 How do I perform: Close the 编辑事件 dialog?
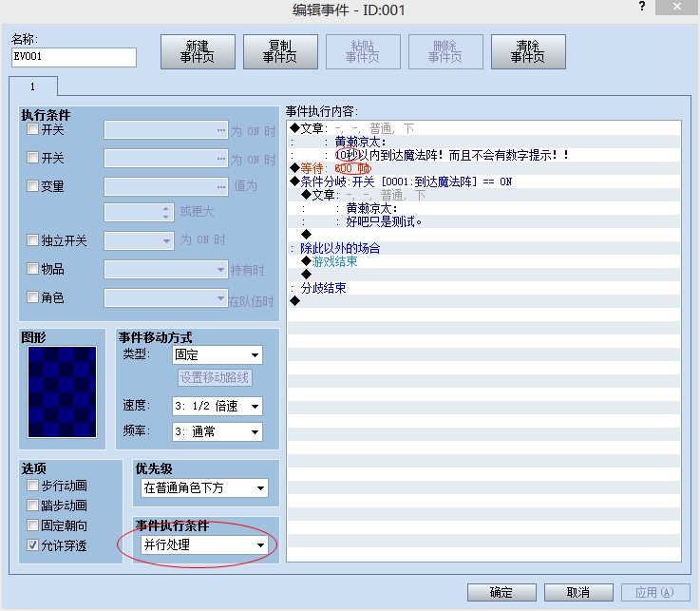pos(676,7)
